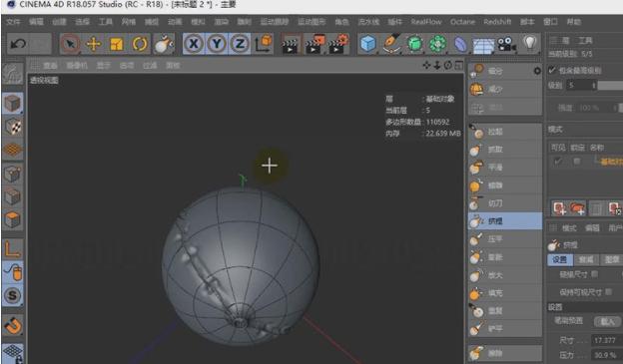This screenshot has height=364, width=623.
Task: Toggle the Z axis lock
Action: 240,43
